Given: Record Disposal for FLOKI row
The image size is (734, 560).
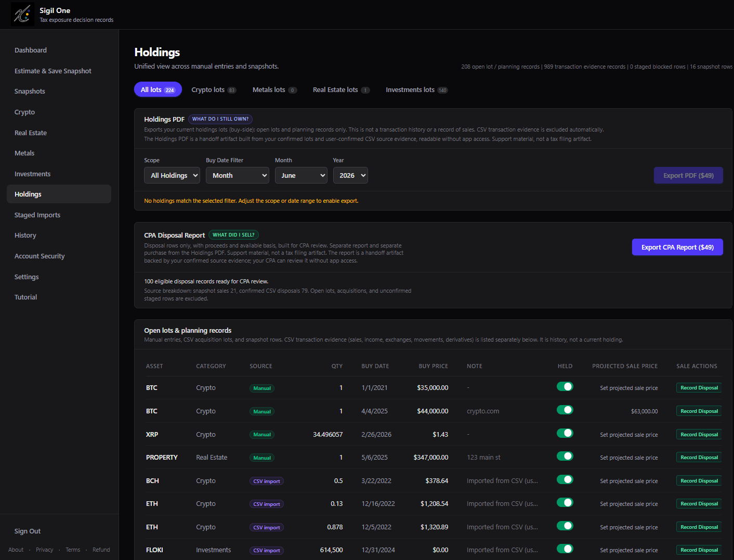Looking at the screenshot, I should 699,550.
